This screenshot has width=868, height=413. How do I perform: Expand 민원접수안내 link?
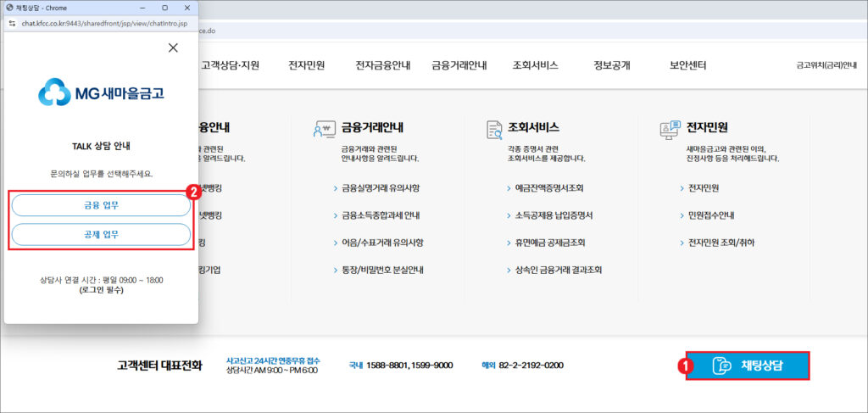tap(710, 215)
